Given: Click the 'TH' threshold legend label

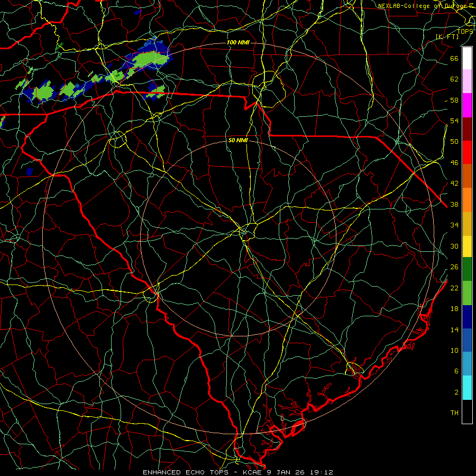Looking at the screenshot, I should [x=454, y=413].
